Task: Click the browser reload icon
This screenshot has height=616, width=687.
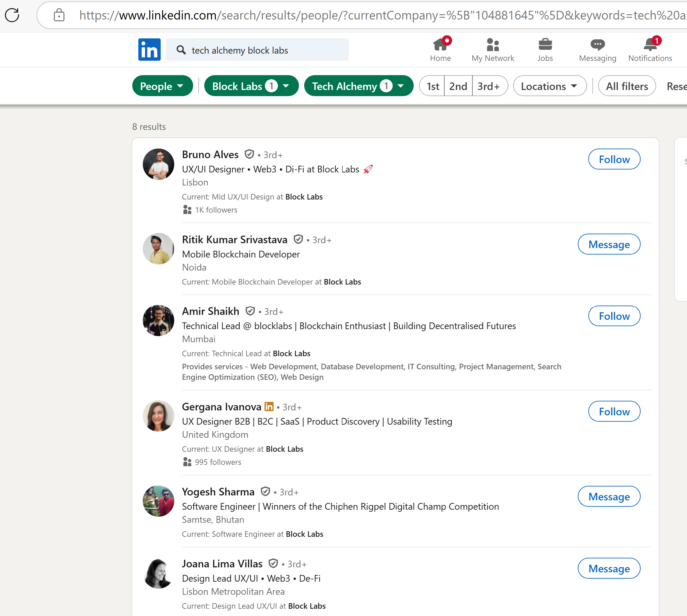Action: (12, 15)
